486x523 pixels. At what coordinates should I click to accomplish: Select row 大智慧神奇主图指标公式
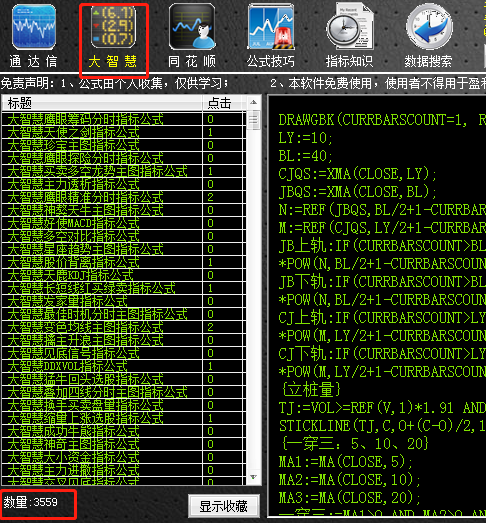coord(123,444)
